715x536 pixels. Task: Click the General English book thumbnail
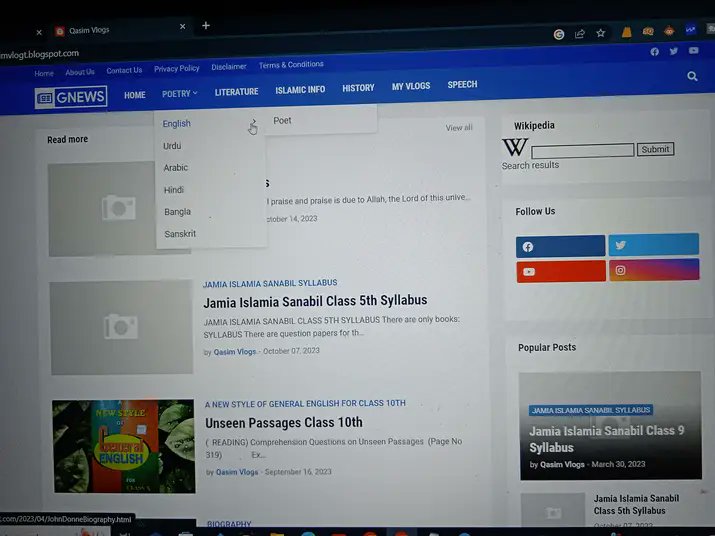coord(124,446)
